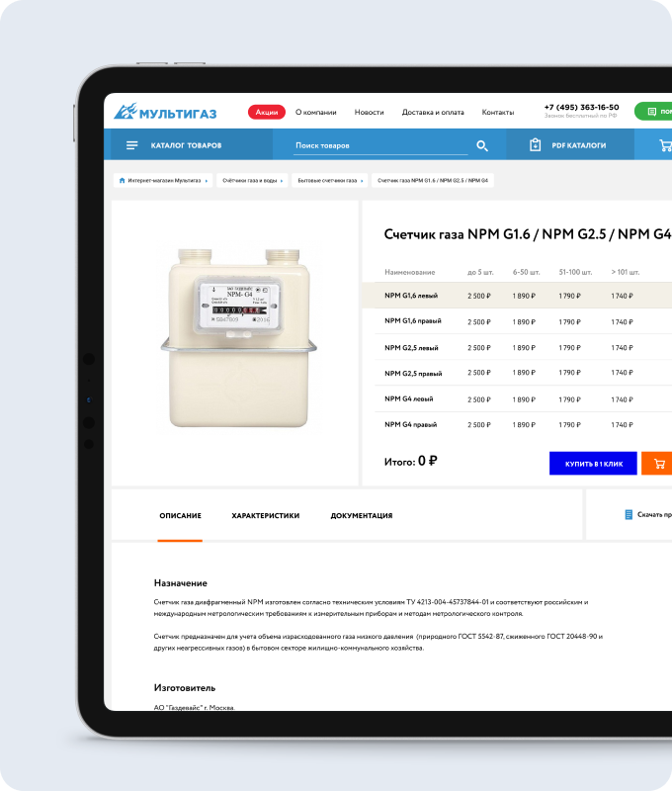Switch to the ХАРАКТЕРИСТИКИ tab
The image size is (672, 791).
(x=265, y=515)
